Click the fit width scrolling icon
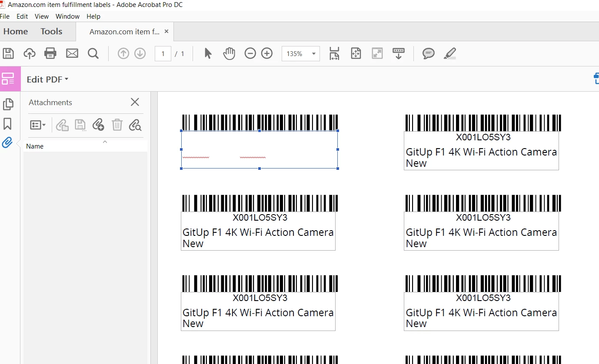599x364 pixels. pos(334,53)
